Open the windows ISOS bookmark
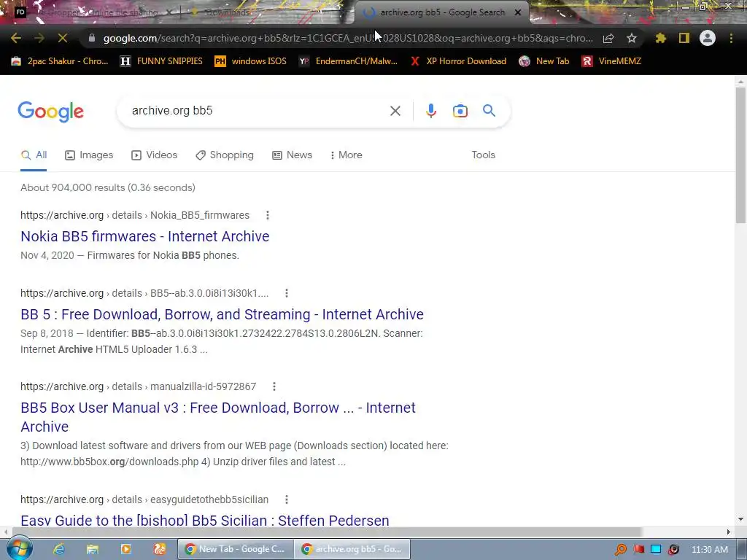 (251, 61)
